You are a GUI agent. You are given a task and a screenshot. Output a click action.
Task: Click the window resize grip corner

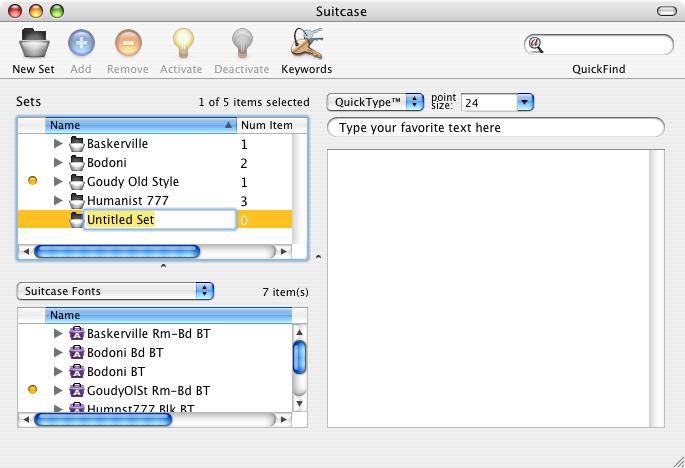[678, 461]
